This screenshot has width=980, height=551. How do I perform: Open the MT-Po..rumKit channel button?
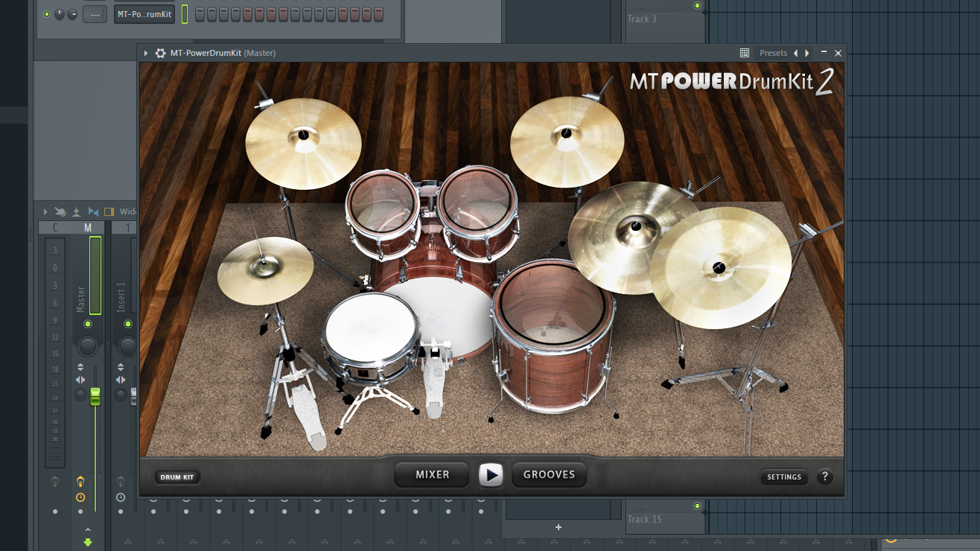point(144,14)
